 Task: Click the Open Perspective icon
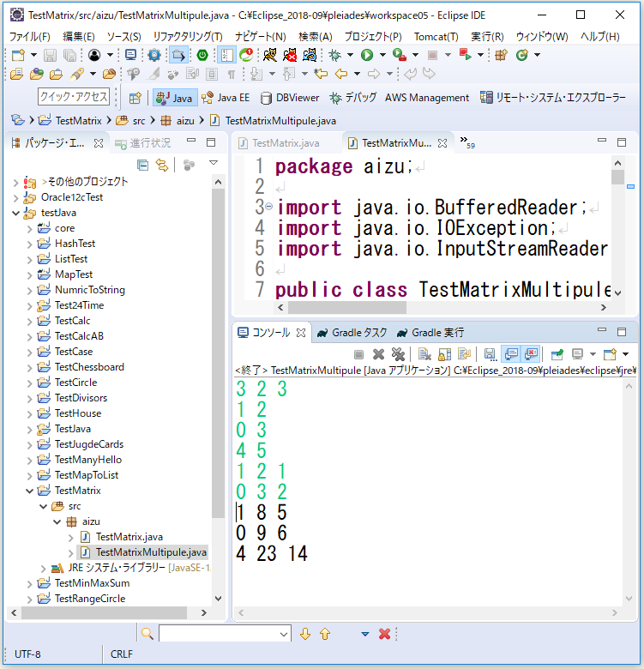coord(135,98)
